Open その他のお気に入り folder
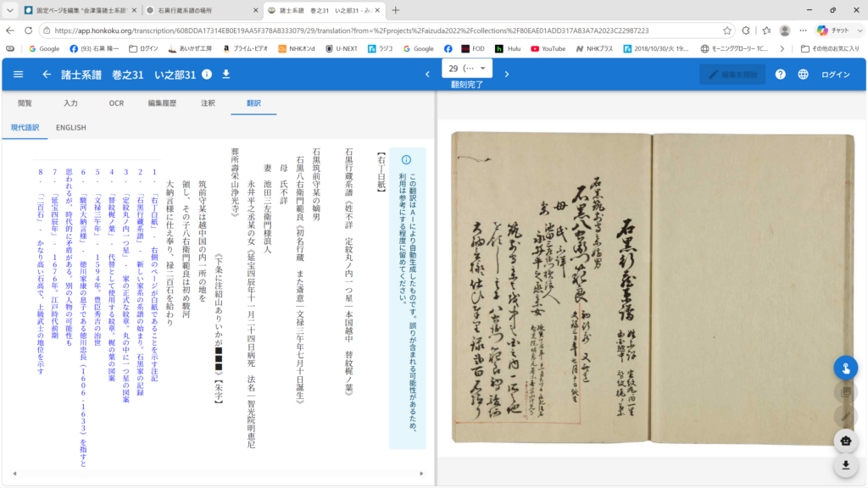 tap(830, 48)
